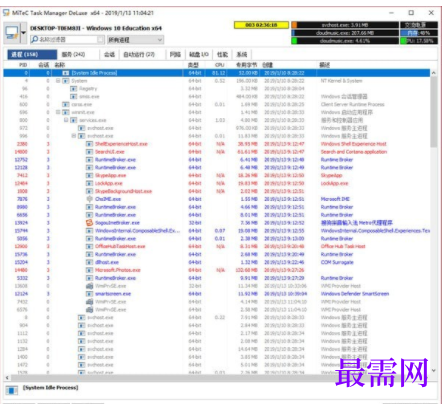Click the SearchUI.exe process icon

89,152
